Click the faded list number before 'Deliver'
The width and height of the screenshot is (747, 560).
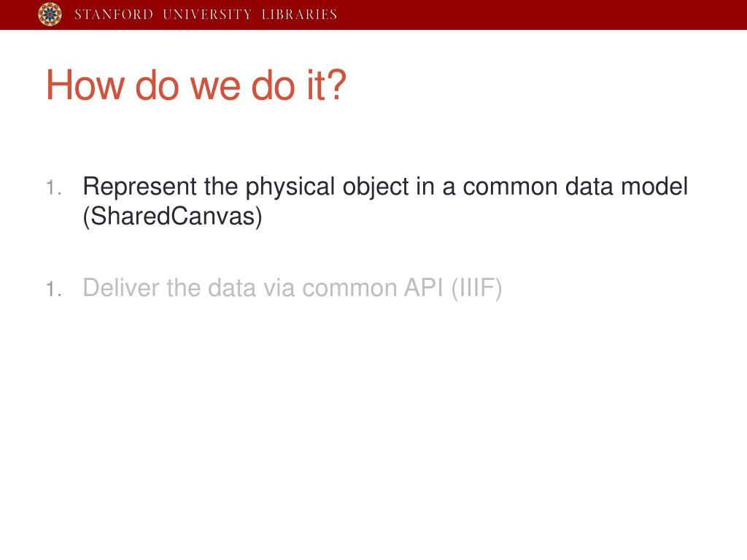(54, 289)
